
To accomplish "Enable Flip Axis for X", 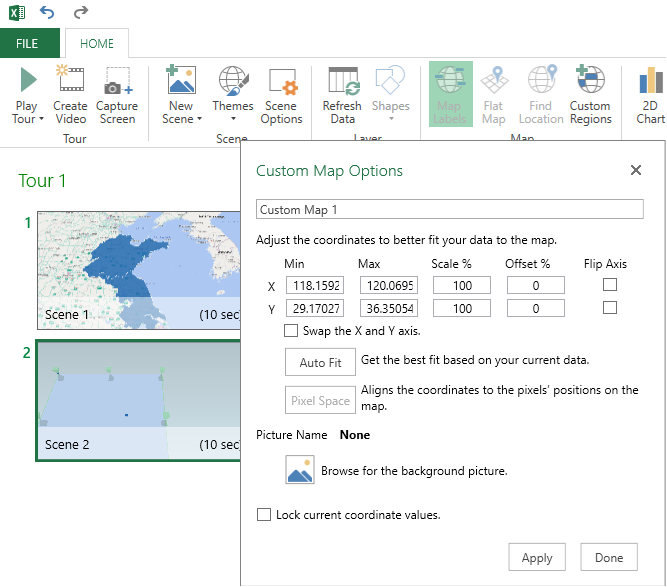I will (x=610, y=285).
